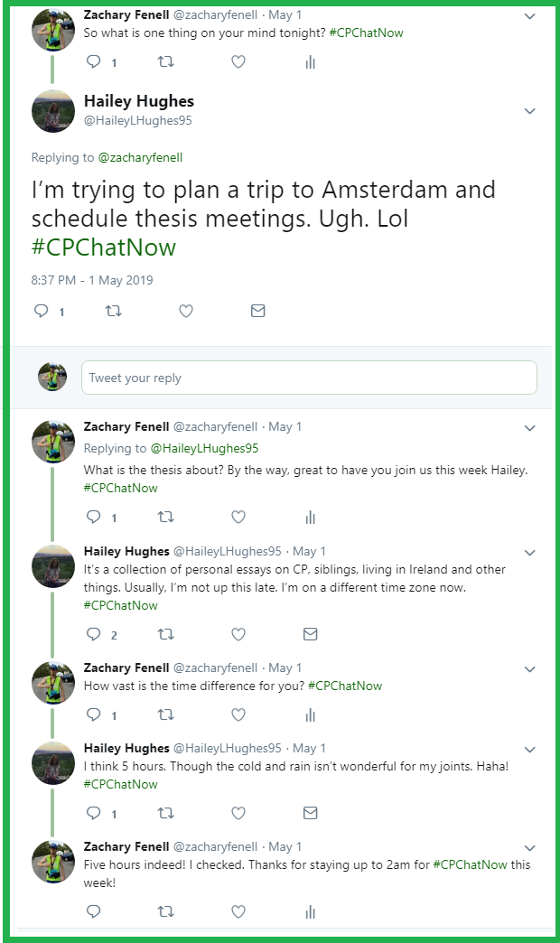560x943 pixels.
Task: Open @zacharyfenell in "Replying to" line
Action: click(x=140, y=157)
